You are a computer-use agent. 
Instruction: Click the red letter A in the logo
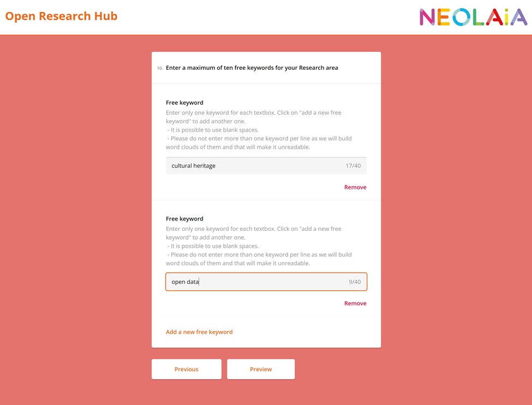coord(494,17)
